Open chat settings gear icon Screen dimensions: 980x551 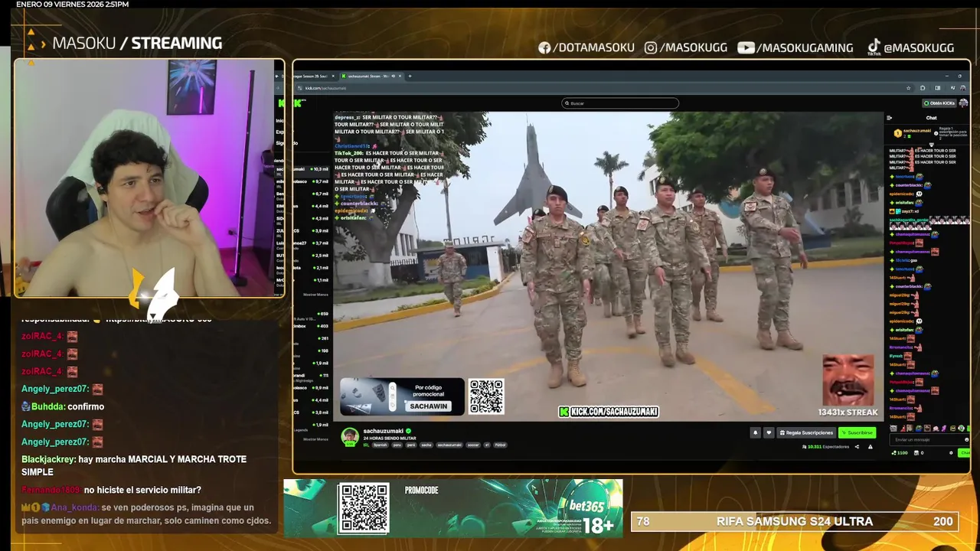point(951,453)
